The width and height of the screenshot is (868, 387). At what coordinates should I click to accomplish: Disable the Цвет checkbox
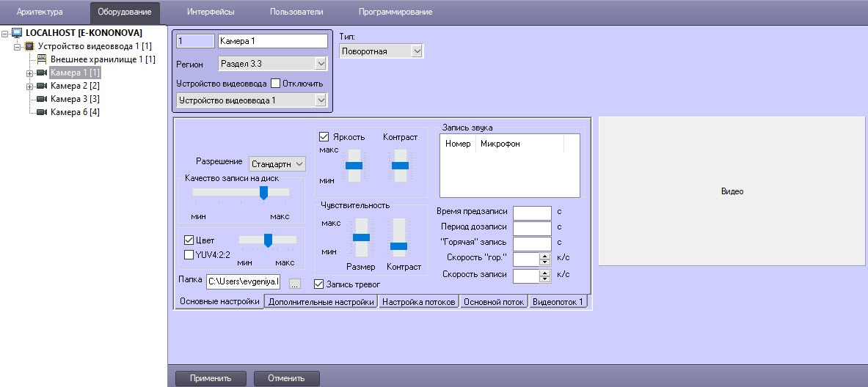point(189,240)
